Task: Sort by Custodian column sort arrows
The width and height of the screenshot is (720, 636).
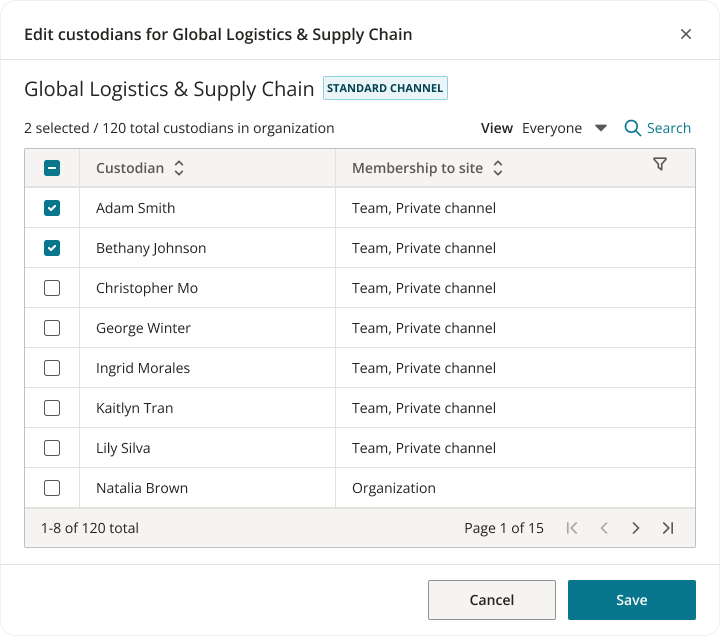Action: [x=179, y=168]
